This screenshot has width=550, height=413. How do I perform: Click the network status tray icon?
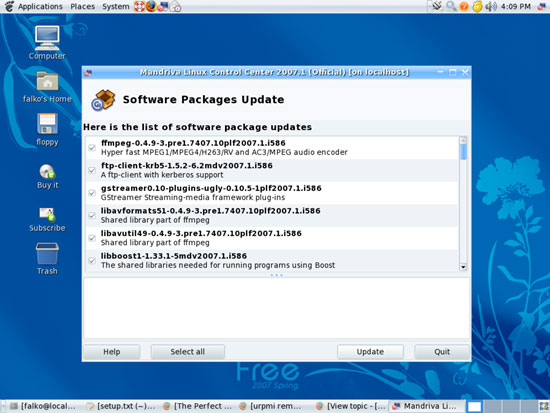pos(437,6)
